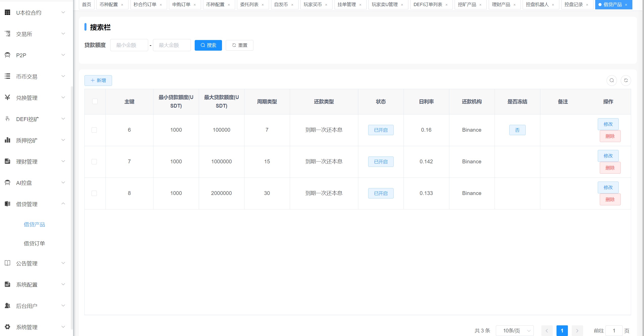Click the 币币交易 list icon in sidebar
The height and width of the screenshot is (336, 644).
pos(8,76)
